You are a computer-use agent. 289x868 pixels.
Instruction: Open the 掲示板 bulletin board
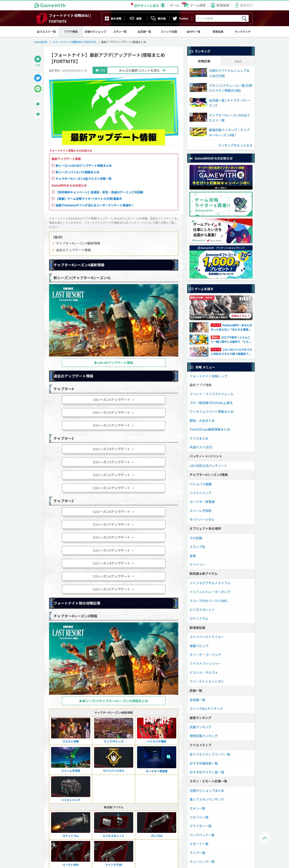[158, 18]
